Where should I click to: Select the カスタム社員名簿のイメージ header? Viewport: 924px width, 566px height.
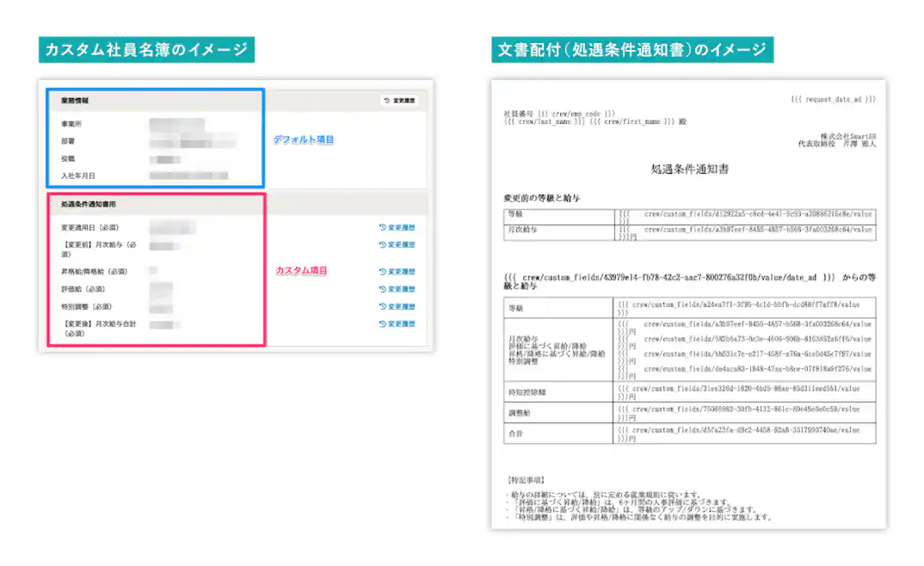click(x=146, y=49)
